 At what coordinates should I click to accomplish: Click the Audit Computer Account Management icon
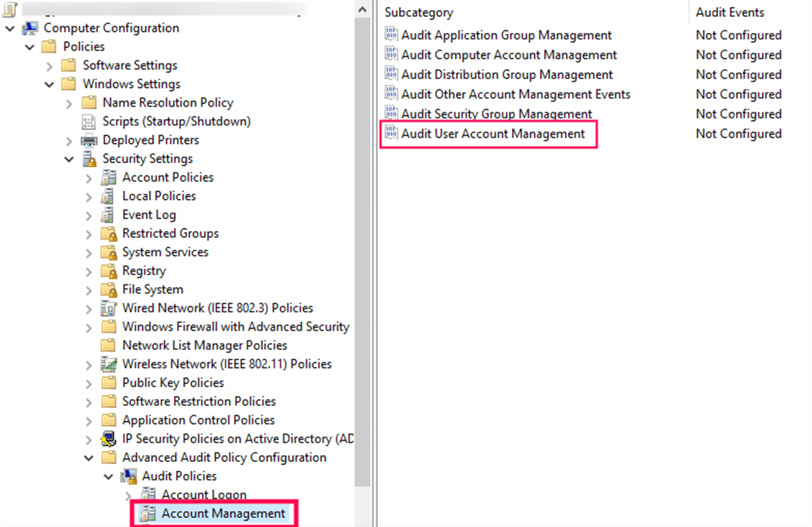point(391,54)
